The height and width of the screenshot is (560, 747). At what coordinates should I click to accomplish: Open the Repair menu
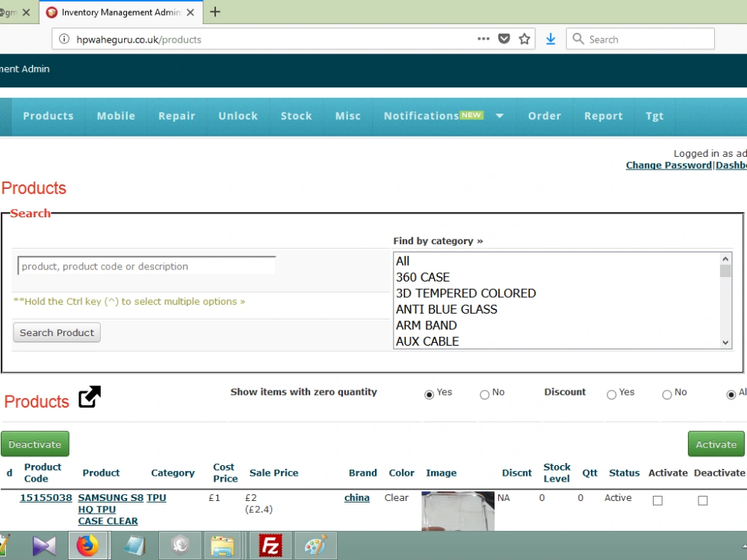pos(177,116)
